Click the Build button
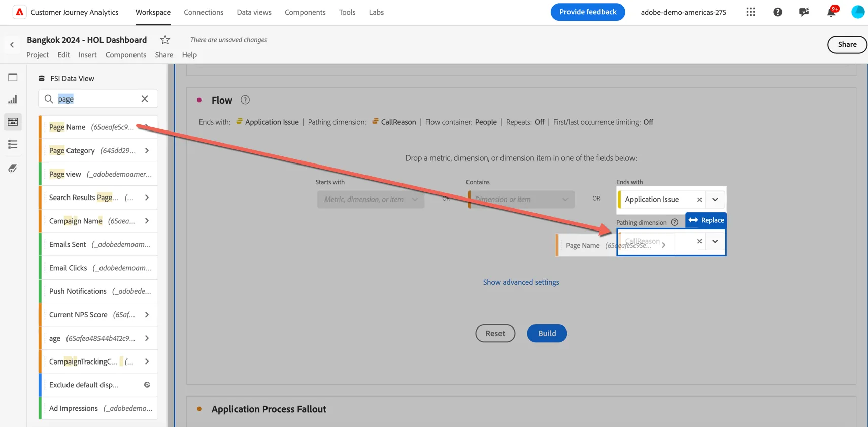 [547, 333]
